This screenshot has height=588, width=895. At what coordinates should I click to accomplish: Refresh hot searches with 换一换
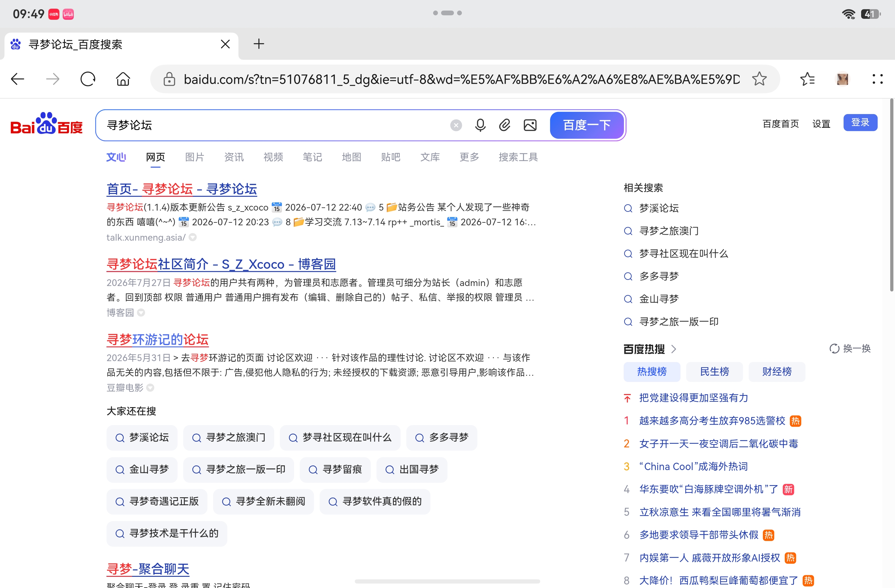coord(850,349)
